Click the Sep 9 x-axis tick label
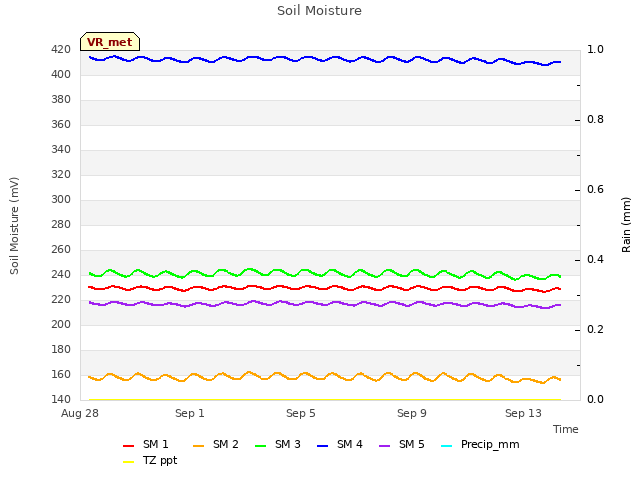The width and height of the screenshot is (640, 480). [412, 413]
